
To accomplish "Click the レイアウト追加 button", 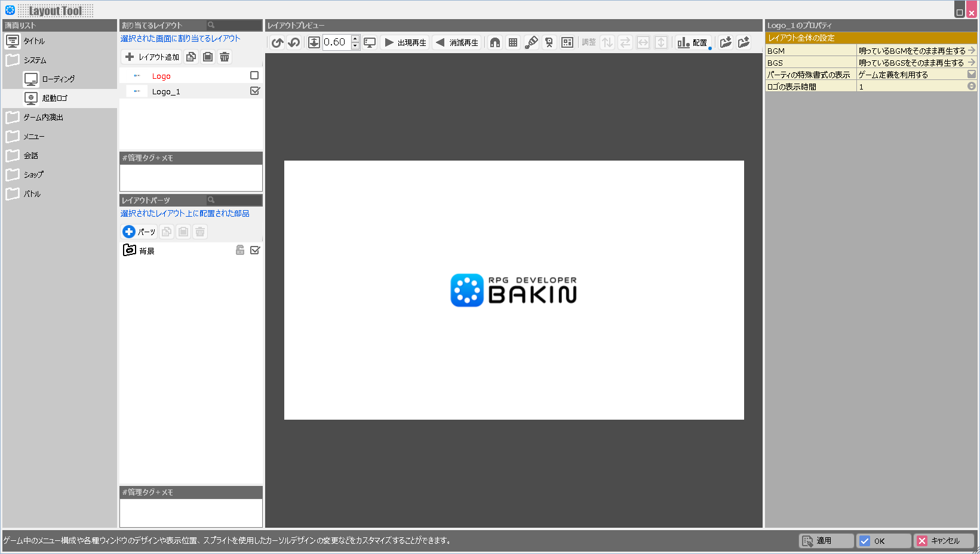I will pyautogui.click(x=152, y=57).
